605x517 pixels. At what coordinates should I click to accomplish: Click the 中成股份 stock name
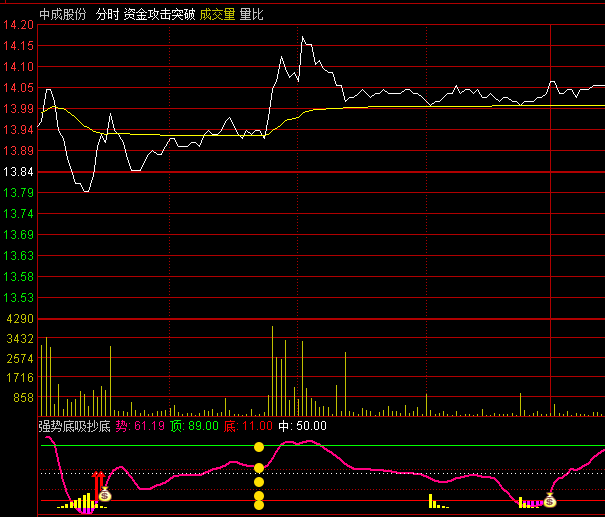click(x=63, y=15)
